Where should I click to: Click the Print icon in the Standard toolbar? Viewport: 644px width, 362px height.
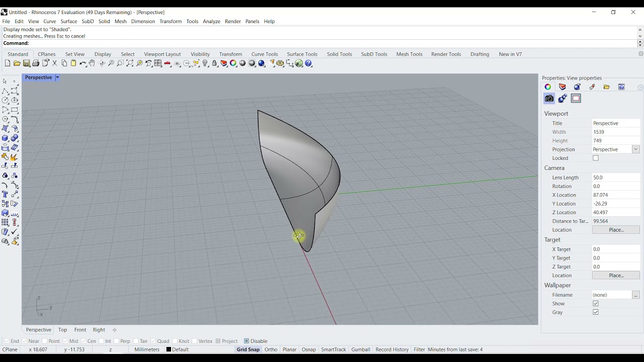(x=36, y=63)
